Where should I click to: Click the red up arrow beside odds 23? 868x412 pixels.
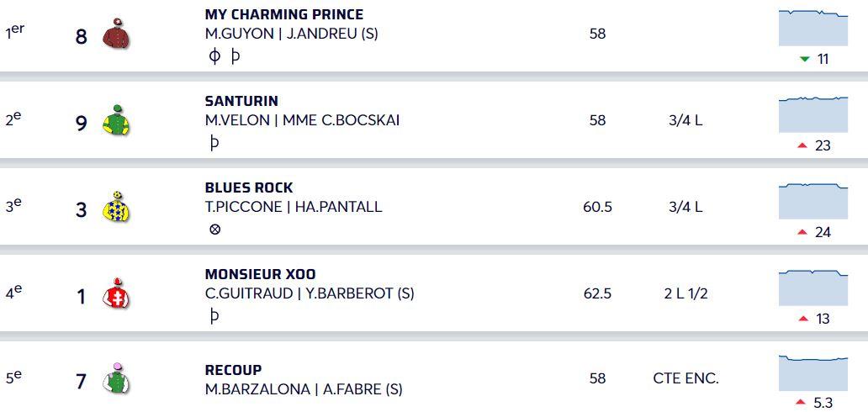[802, 145]
